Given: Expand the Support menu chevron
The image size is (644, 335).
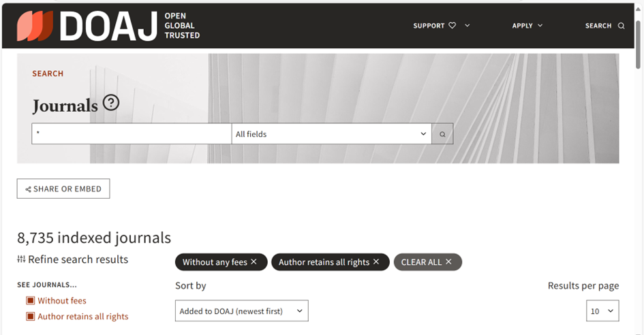Looking at the screenshot, I should pyautogui.click(x=467, y=25).
